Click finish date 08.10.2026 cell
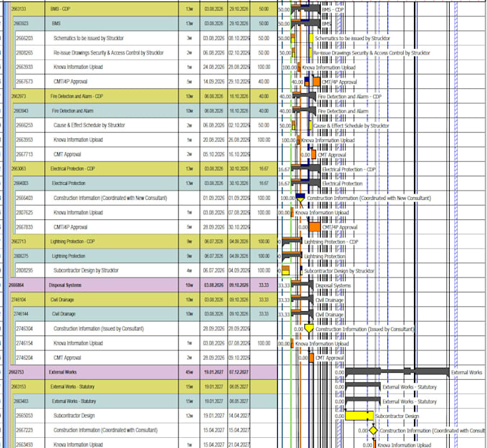This screenshot has height=448, width=487. (238, 38)
